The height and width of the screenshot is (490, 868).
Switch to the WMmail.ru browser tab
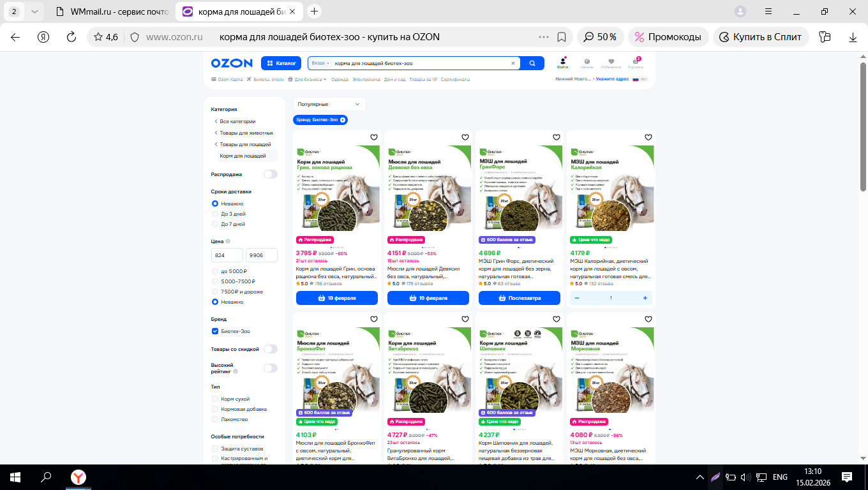[x=113, y=11]
